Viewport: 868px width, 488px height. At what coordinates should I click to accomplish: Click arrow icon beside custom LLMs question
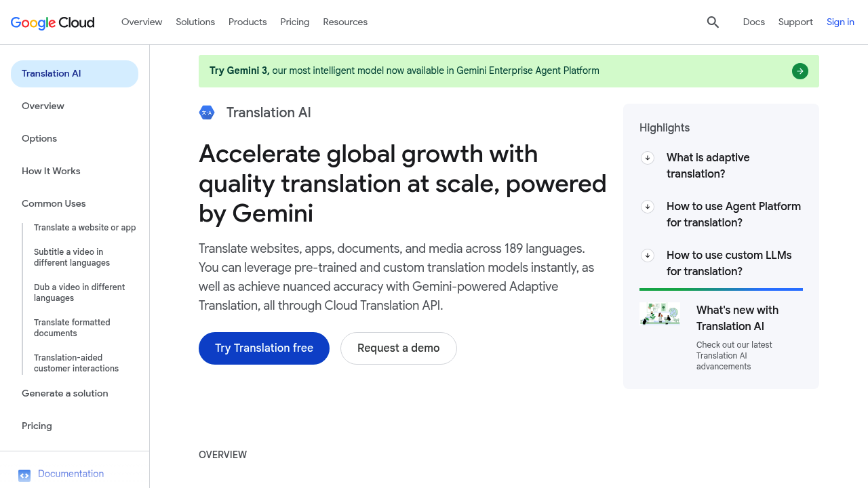point(648,256)
